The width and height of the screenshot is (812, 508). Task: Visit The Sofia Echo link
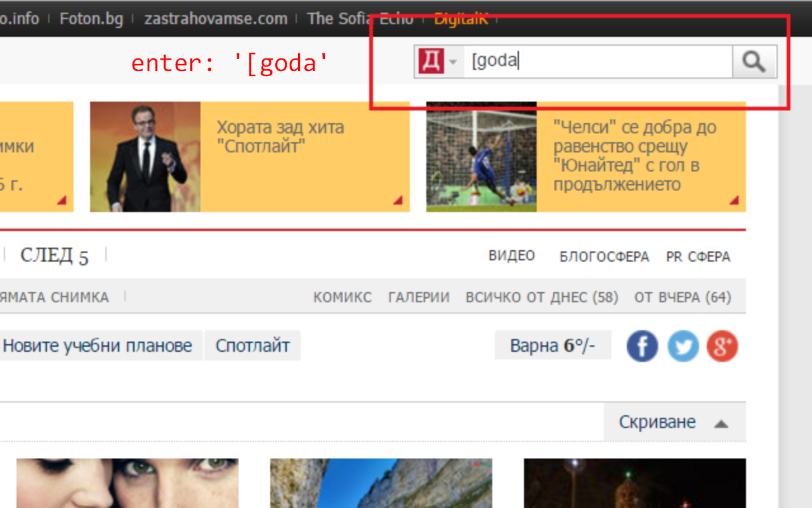pos(360,18)
